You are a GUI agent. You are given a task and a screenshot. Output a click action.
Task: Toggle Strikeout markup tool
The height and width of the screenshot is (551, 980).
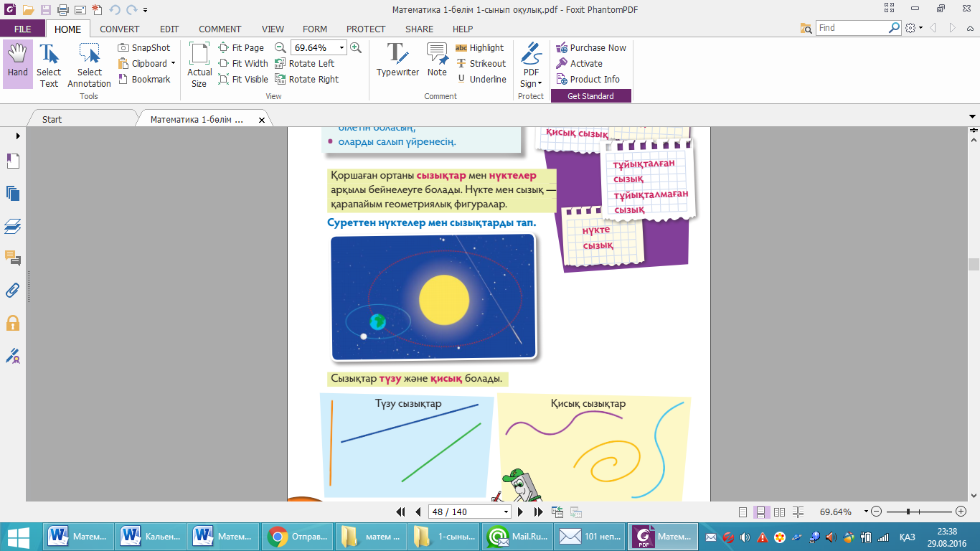(x=479, y=64)
